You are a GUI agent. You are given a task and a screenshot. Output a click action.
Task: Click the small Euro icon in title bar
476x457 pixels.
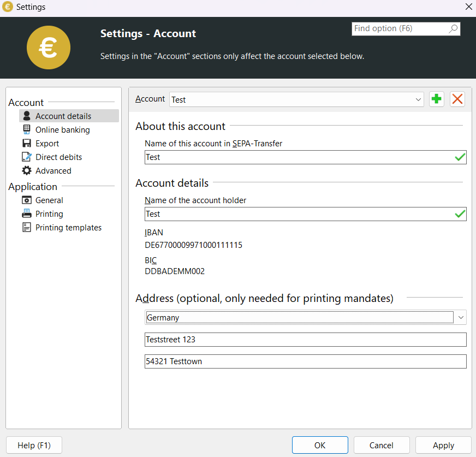(8, 7)
